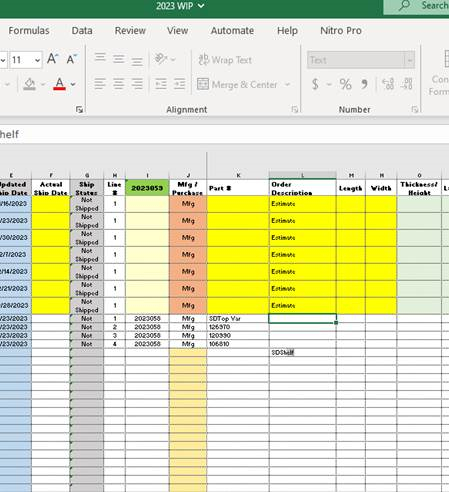Open the text orientation tool

(161, 59)
